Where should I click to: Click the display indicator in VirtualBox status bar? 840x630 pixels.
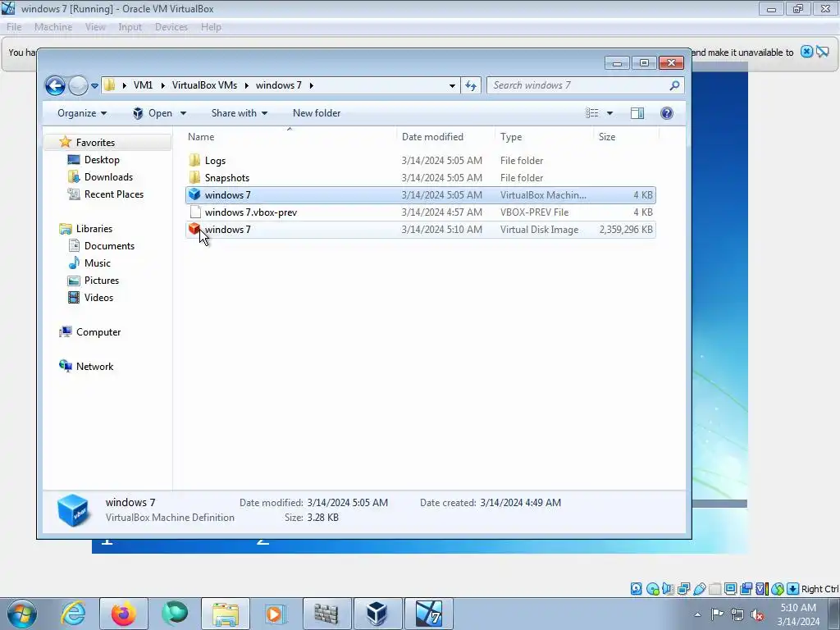pos(730,589)
